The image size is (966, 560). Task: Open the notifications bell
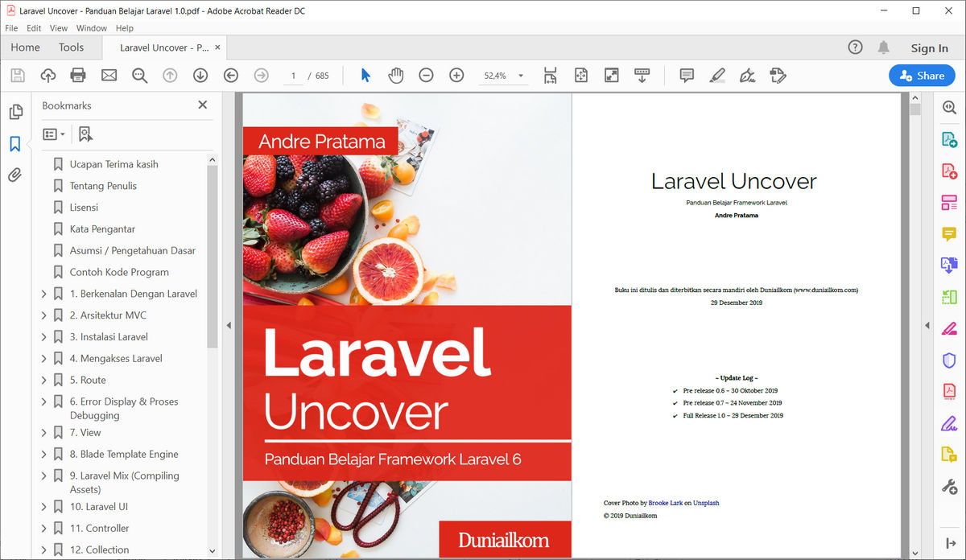884,47
